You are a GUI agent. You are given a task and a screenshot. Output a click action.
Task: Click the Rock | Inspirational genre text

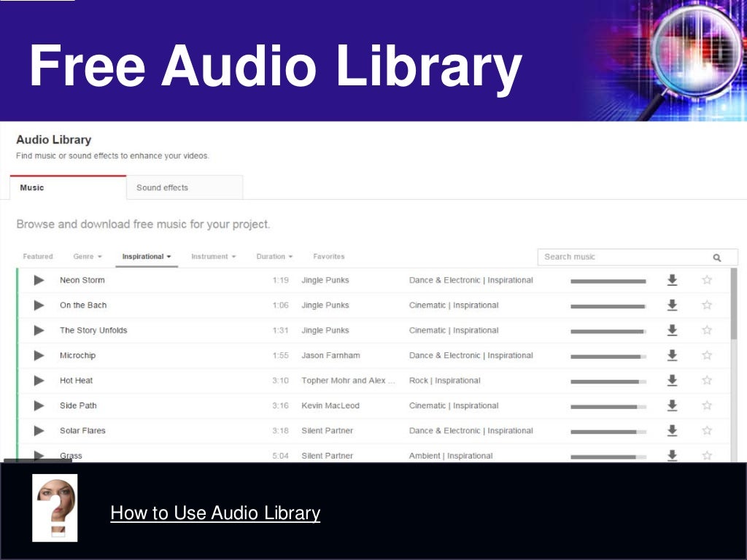[444, 381]
